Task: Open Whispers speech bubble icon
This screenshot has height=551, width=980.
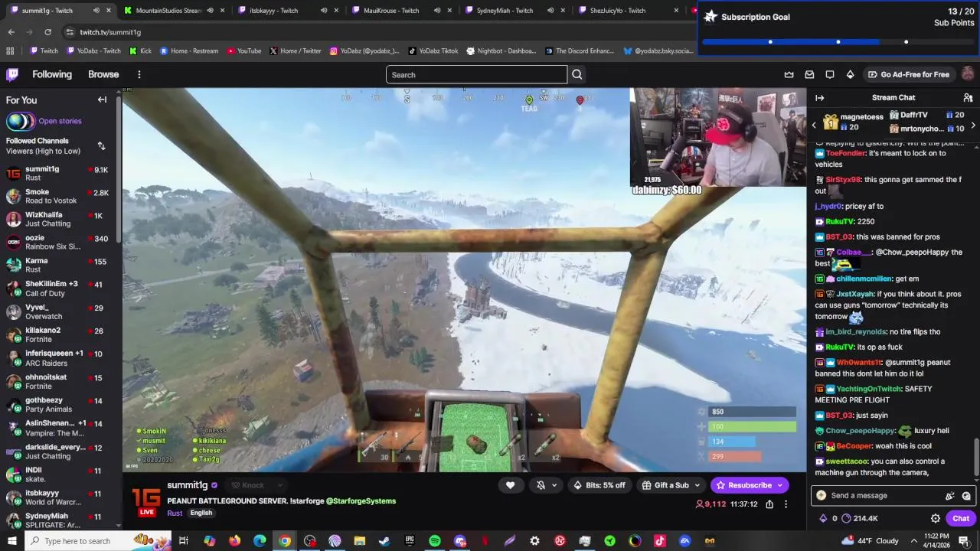Action: coord(830,74)
